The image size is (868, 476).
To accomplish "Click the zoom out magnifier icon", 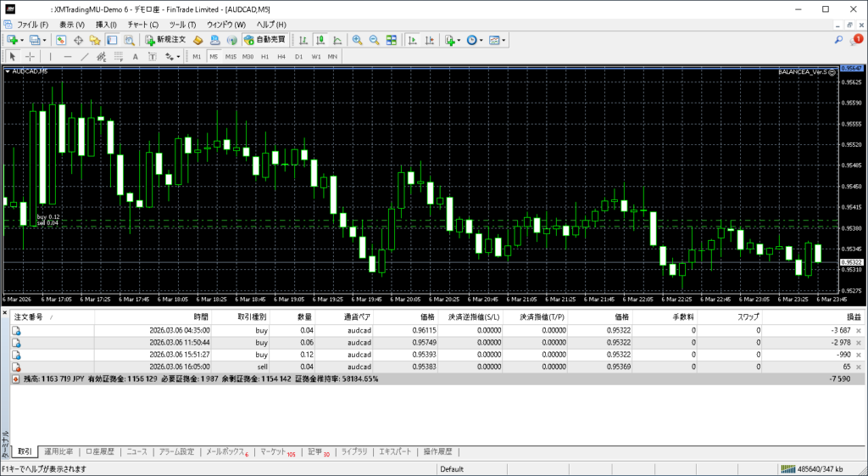I will point(374,40).
